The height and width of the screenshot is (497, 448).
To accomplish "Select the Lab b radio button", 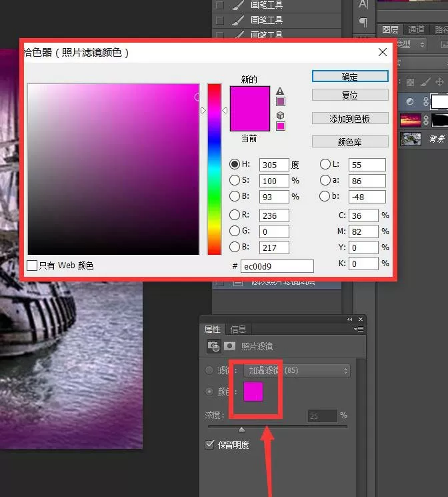I will coord(325,196).
